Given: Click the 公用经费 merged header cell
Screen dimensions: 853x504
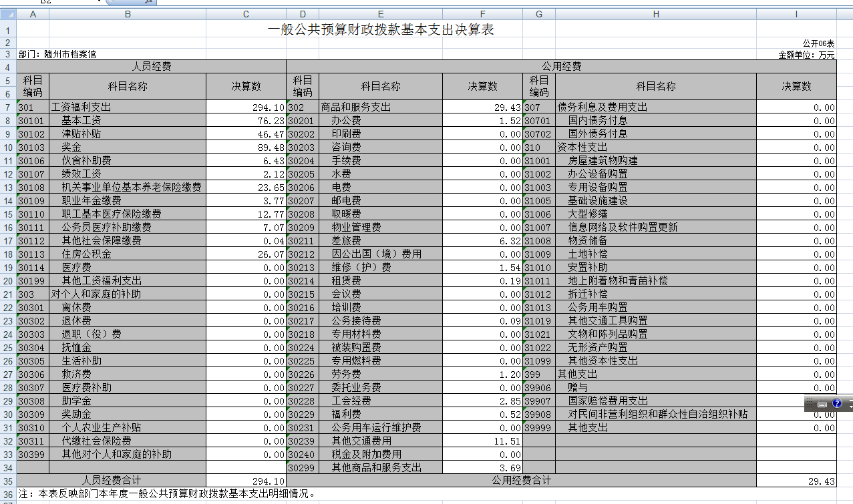Looking at the screenshot, I should [x=561, y=67].
